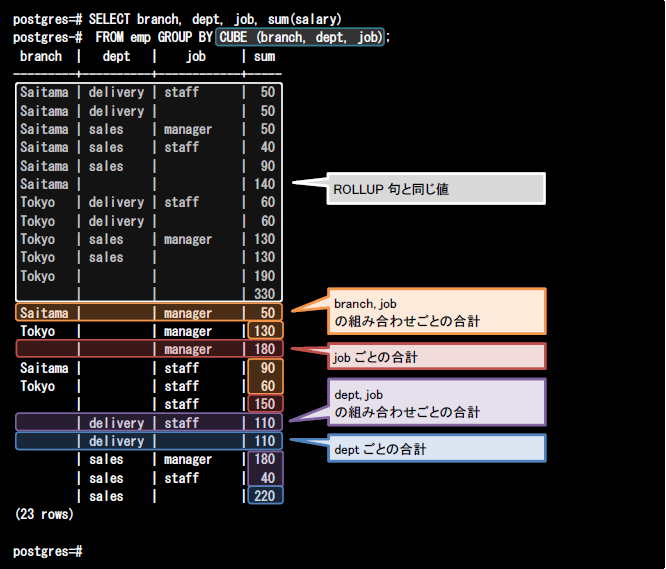Click the postgres-# continuation prompt
666x569 pixels.
tap(48, 37)
